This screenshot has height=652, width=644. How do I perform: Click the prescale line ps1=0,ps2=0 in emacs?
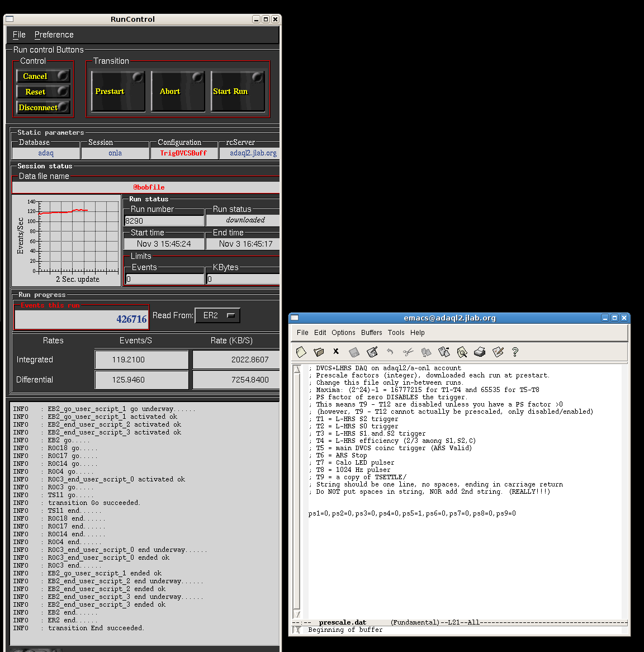[x=412, y=513]
